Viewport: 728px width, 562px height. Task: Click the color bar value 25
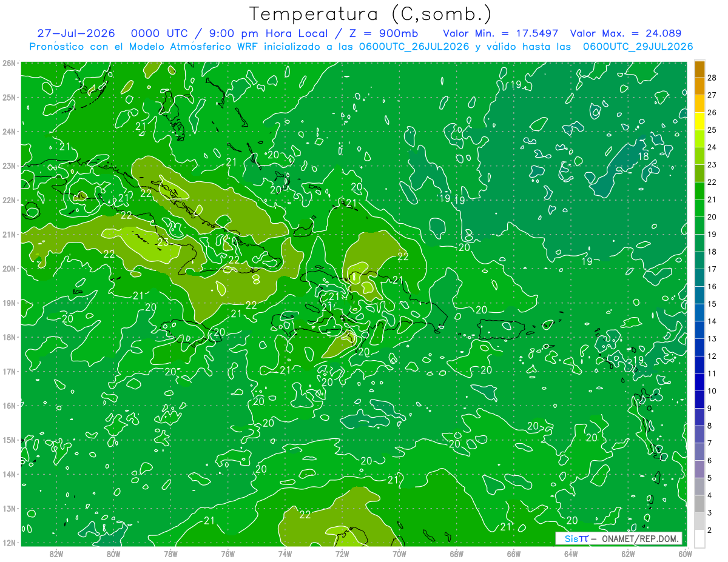tap(712, 130)
